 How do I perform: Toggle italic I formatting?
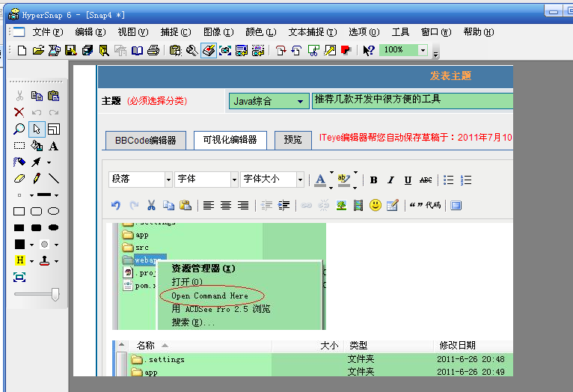390,180
